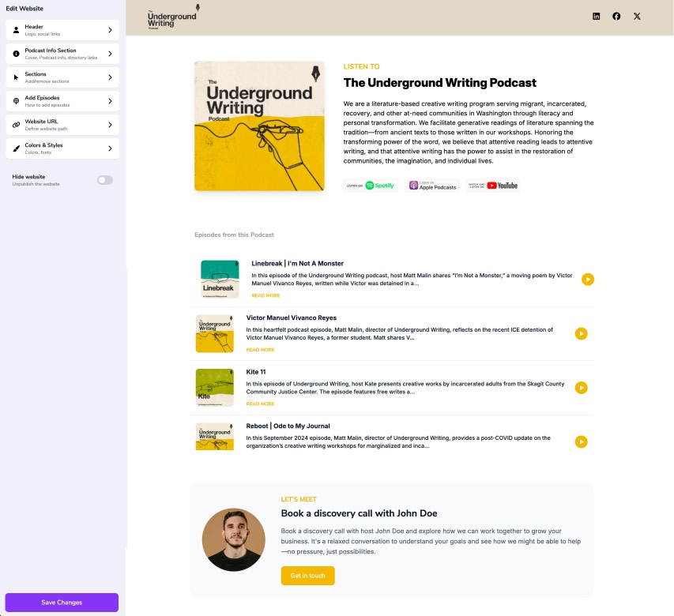The width and height of the screenshot is (674, 616).
Task: Click the John Doe host portrait
Action: tap(233, 539)
